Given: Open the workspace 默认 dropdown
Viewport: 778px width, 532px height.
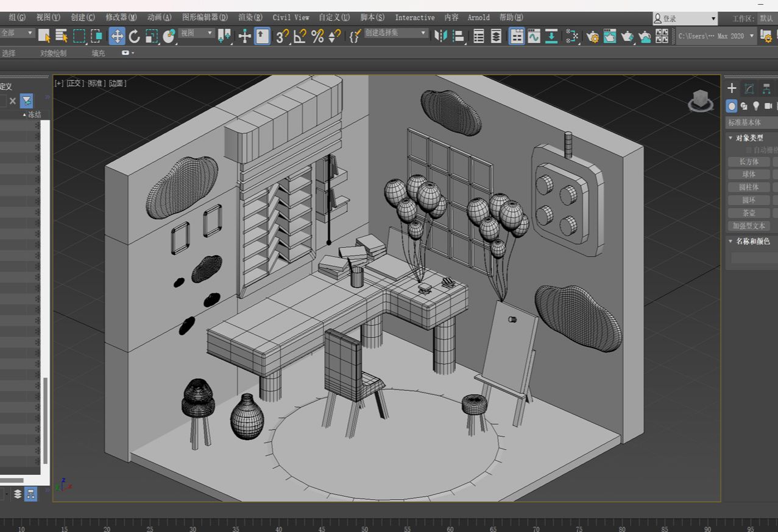Looking at the screenshot, I should (x=767, y=19).
